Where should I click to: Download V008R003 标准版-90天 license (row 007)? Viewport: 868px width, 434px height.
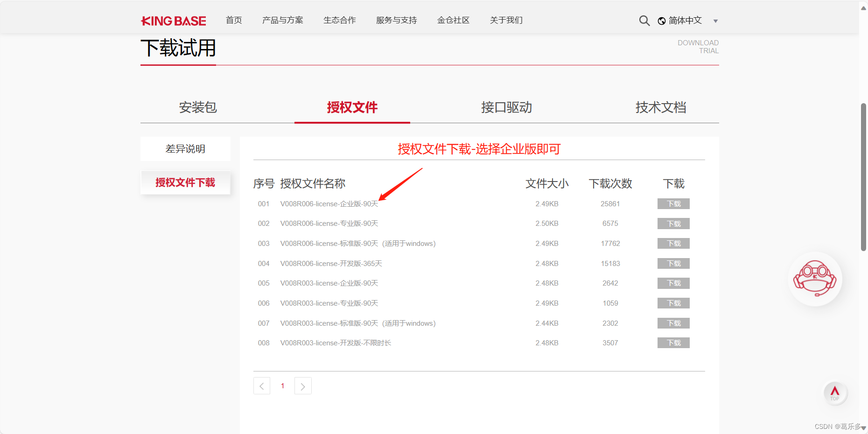click(673, 323)
